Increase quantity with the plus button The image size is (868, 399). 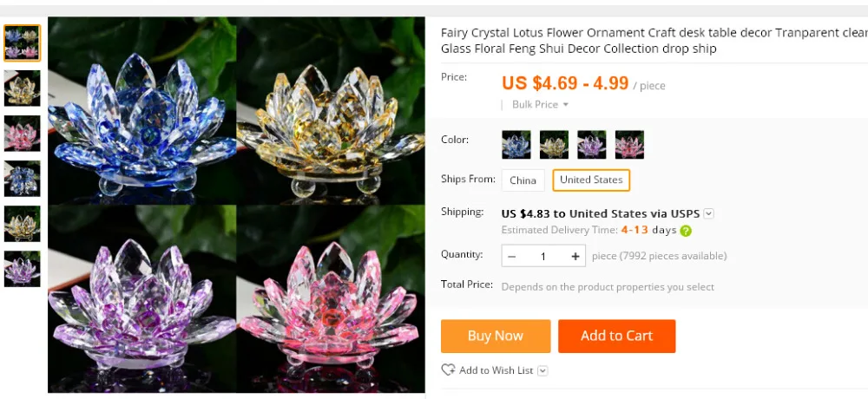click(x=575, y=256)
